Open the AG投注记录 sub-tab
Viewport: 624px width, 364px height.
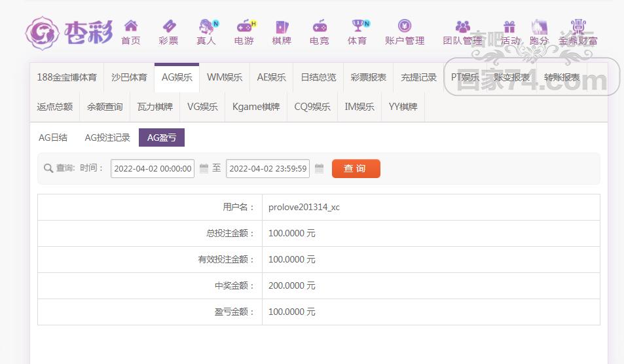point(107,137)
